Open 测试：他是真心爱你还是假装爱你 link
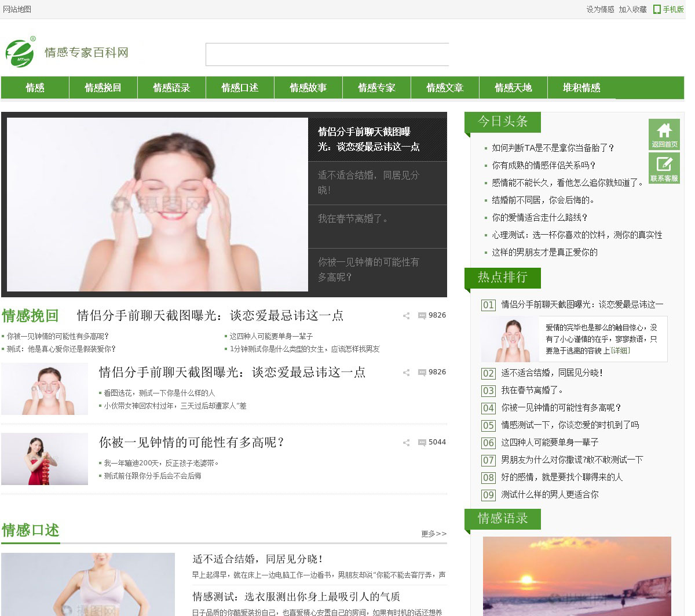 tap(61, 349)
